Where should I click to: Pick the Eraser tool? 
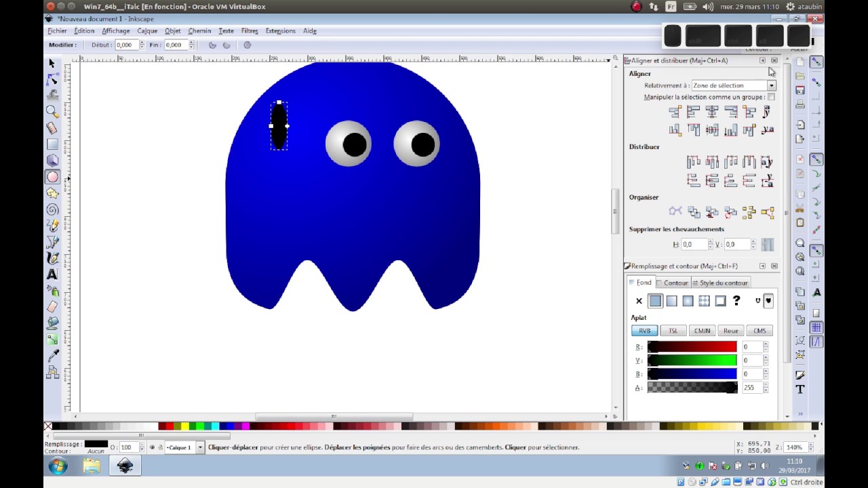pyautogui.click(x=52, y=307)
